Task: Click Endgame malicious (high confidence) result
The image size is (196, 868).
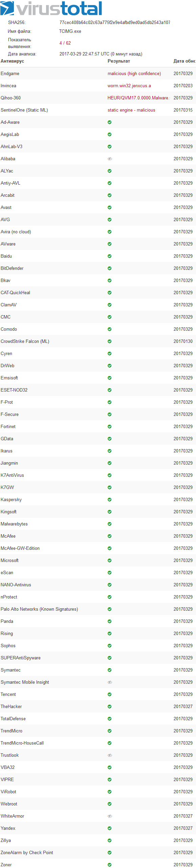Action: [x=134, y=74]
